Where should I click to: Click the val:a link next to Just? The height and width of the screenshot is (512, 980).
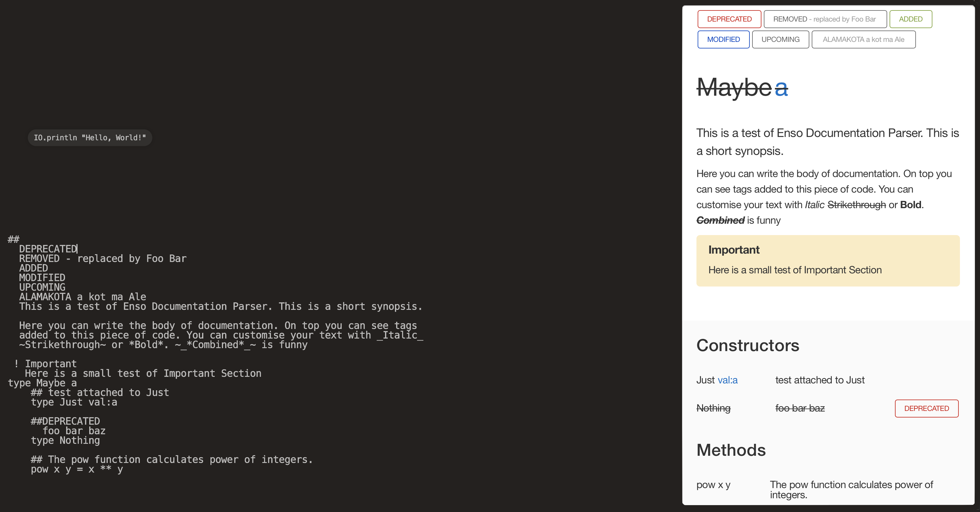[727, 380]
